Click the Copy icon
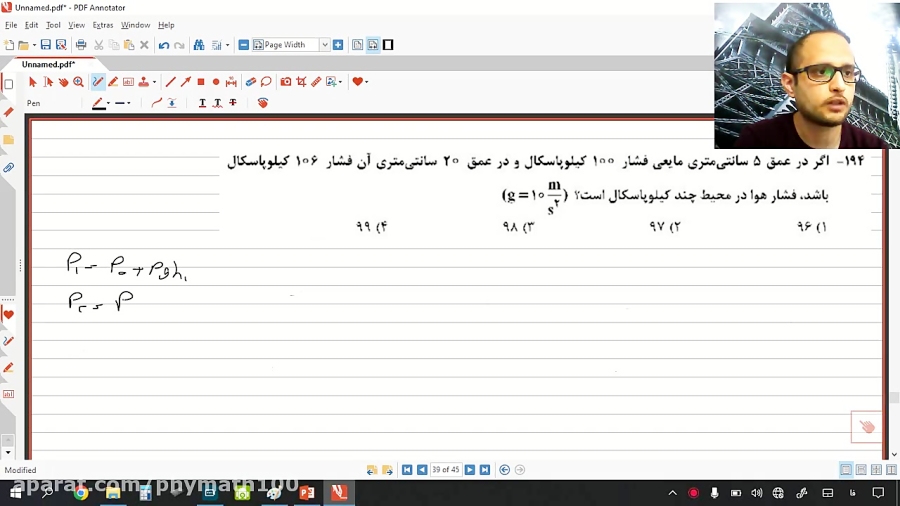This screenshot has width=900, height=506. (x=114, y=45)
